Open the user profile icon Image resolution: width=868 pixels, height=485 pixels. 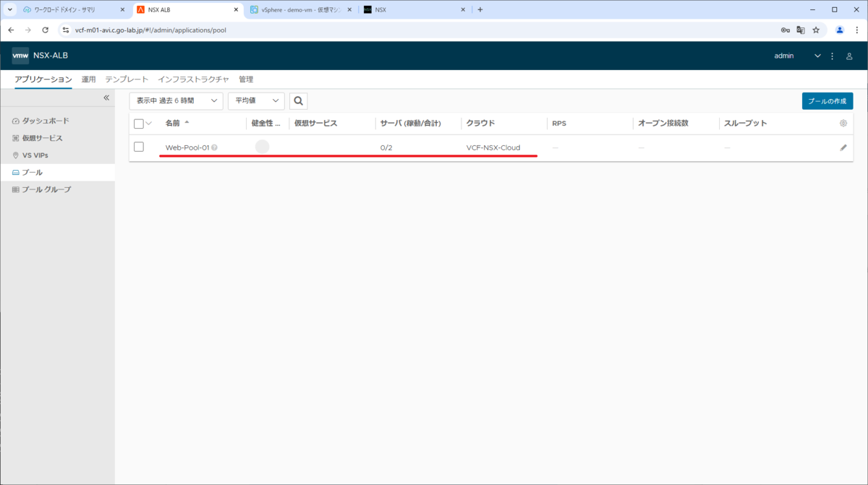[x=849, y=56]
